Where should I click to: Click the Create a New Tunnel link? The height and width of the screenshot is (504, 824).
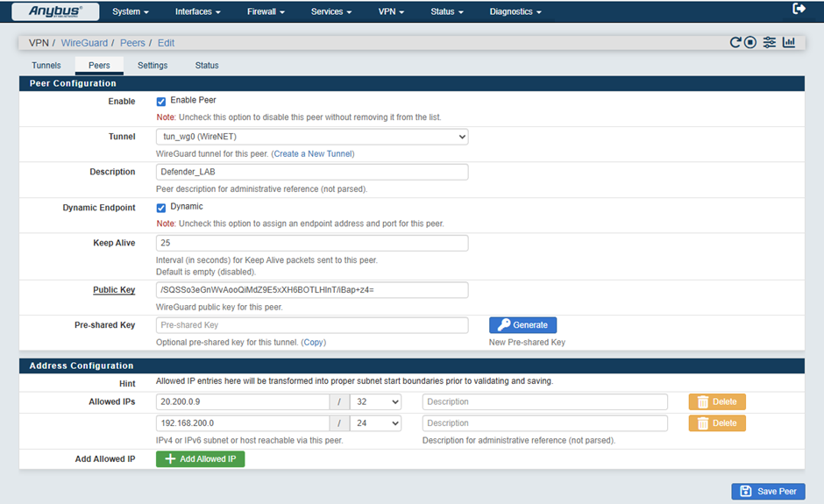pos(313,153)
